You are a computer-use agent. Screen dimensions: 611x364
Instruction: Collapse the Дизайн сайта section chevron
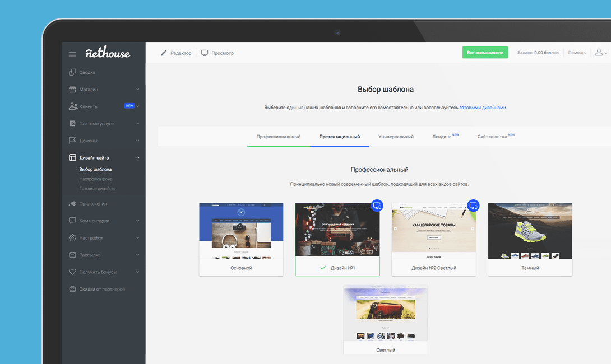coord(137,158)
